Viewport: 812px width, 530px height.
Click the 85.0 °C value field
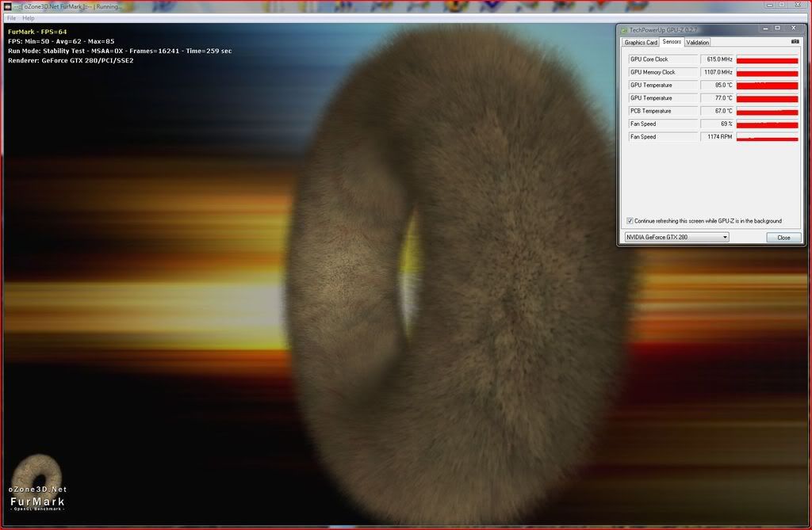click(x=717, y=86)
